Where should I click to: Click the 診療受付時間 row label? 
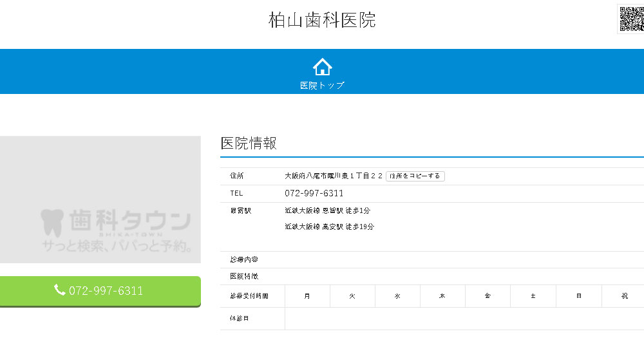(249, 296)
